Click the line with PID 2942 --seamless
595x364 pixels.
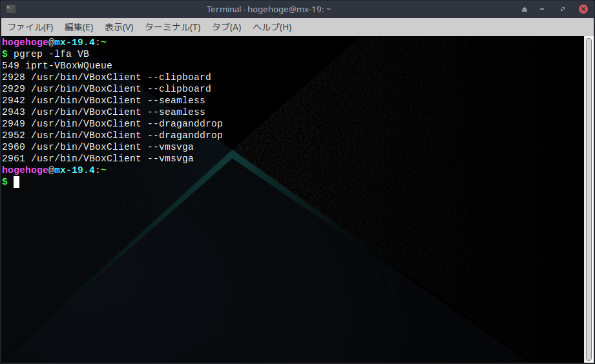coord(103,101)
